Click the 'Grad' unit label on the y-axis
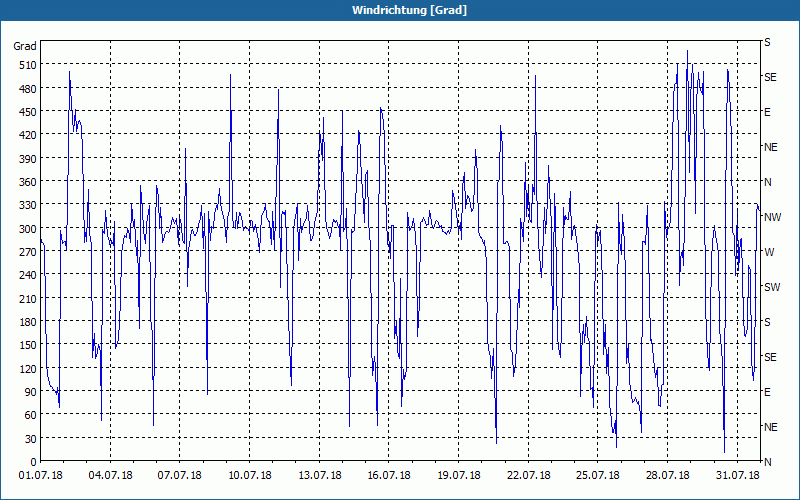The height and width of the screenshot is (500, 800). pyautogui.click(x=25, y=46)
